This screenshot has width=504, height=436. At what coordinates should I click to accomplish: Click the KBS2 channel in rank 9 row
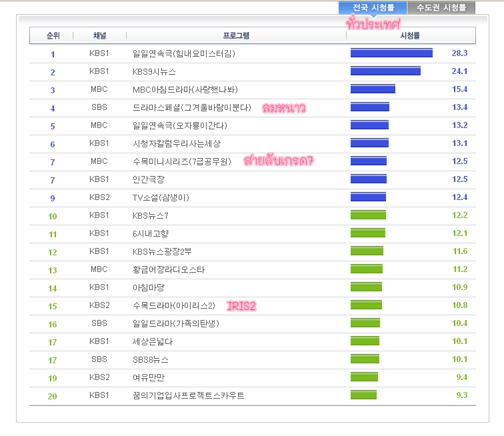pos(99,197)
